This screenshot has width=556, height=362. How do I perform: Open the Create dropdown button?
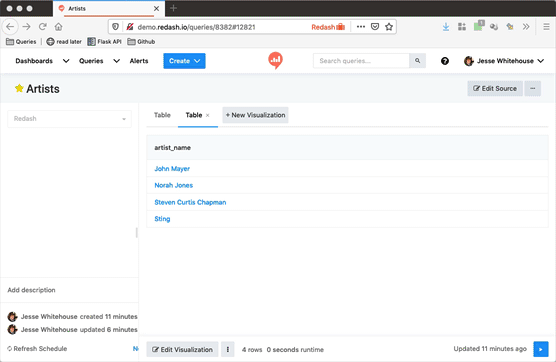184,61
